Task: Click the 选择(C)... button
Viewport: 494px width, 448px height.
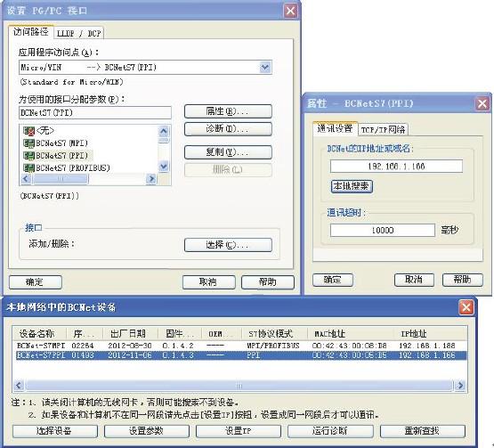Action: (x=228, y=245)
